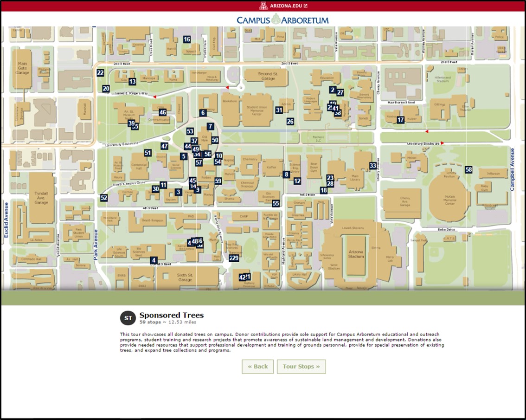This screenshot has width=526, height=420.
Task: Click the Sponsored Trees heading
Action: tap(172, 315)
